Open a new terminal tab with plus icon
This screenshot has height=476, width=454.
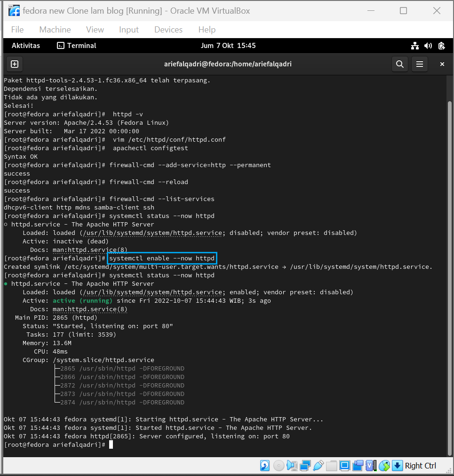[x=15, y=64]
